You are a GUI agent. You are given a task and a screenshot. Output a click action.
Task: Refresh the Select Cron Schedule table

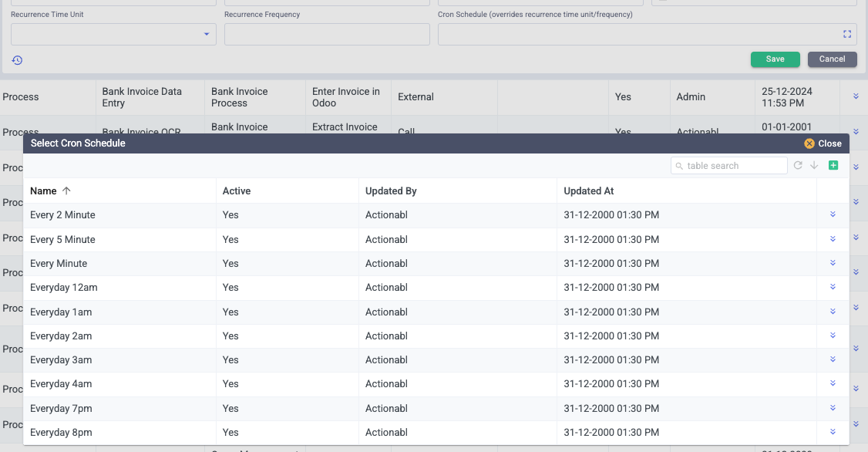tap(798, 165)
